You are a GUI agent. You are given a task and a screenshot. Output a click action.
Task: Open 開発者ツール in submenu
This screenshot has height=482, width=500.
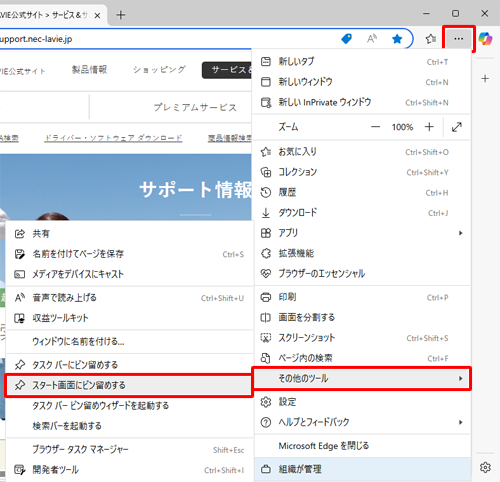click(129, 470)
